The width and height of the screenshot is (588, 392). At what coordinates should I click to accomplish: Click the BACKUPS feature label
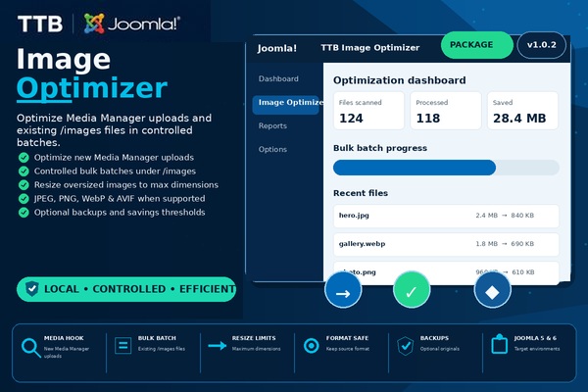pyautogui.click(x=434, y=338)
